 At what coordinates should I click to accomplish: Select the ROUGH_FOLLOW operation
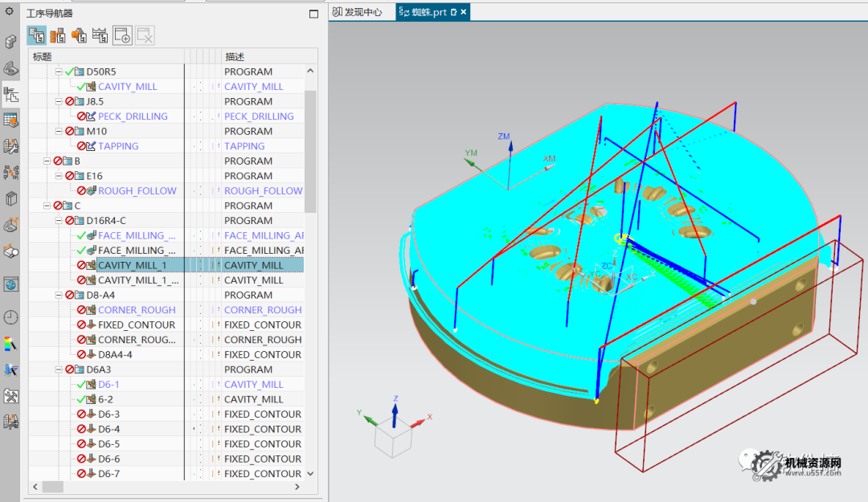(137, 191)
